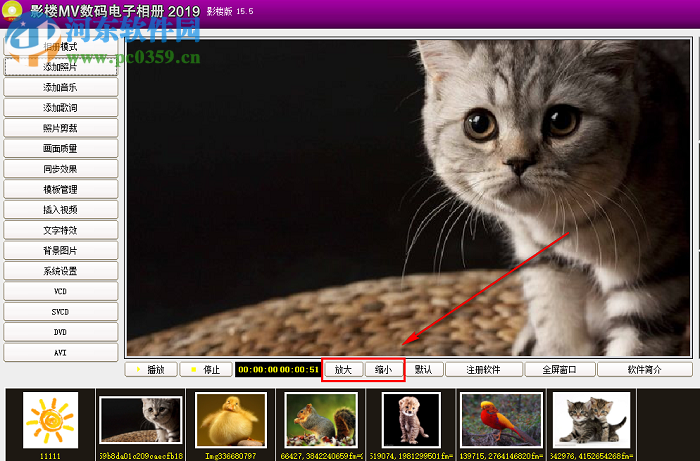This screenshot has height=461, width=700.
Task: Select the yellow duckling thumbnail Img336680797
Action: point(231,420)
